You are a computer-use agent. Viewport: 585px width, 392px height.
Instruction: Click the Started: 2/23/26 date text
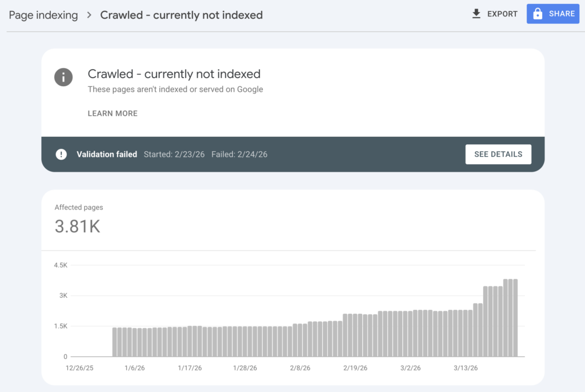pos(174,154)
